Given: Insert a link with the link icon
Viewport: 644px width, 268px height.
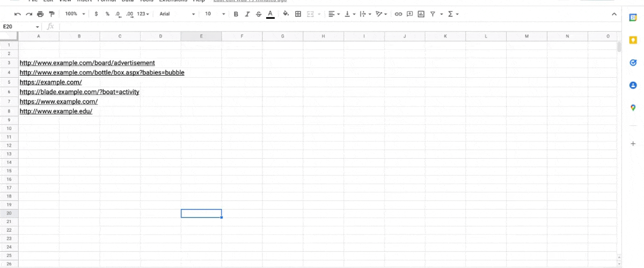Looking at the screenshot, I should [398, 14].
